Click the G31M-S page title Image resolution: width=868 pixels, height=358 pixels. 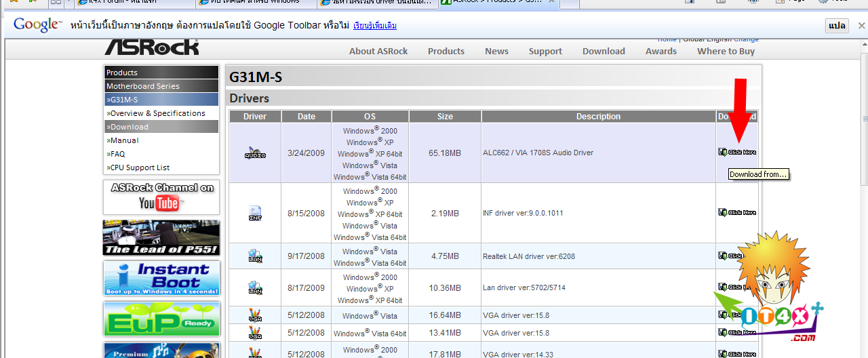[x=256, y=77]
